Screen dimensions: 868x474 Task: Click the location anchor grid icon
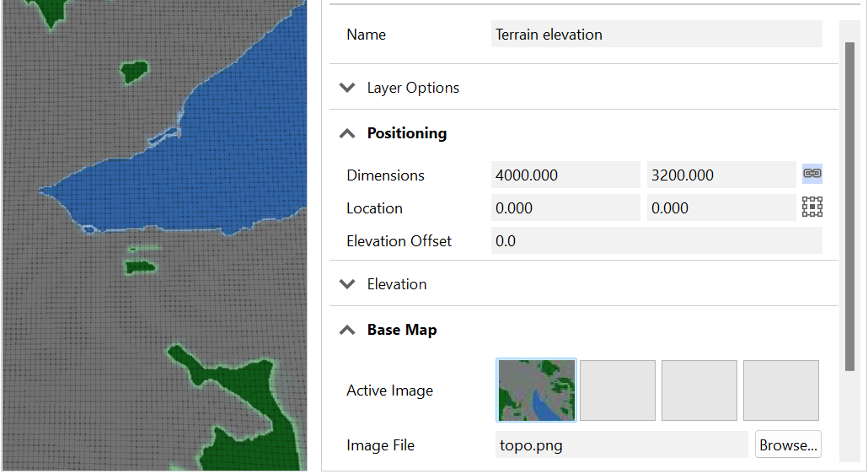tap(812, 207)
